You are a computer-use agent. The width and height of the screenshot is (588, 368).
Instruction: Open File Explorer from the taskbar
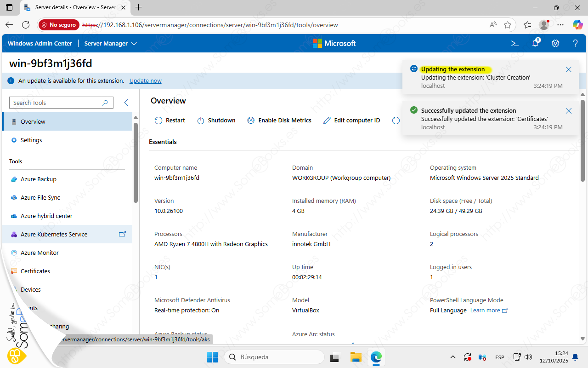tap(356, 357)
